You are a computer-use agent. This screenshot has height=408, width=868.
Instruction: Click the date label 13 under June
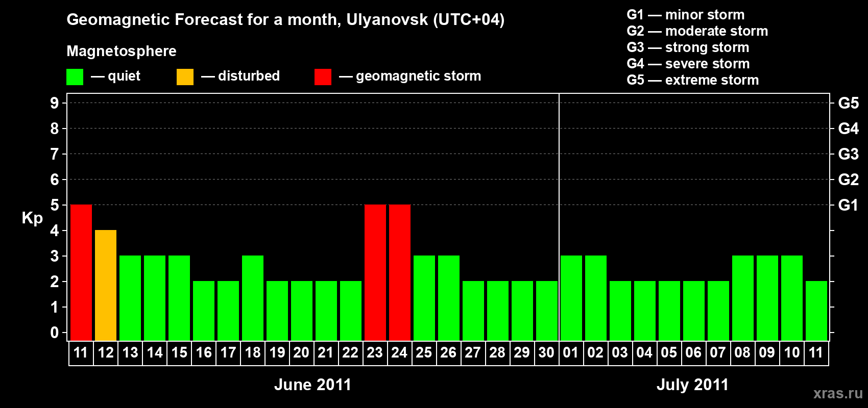click(130, 353)
